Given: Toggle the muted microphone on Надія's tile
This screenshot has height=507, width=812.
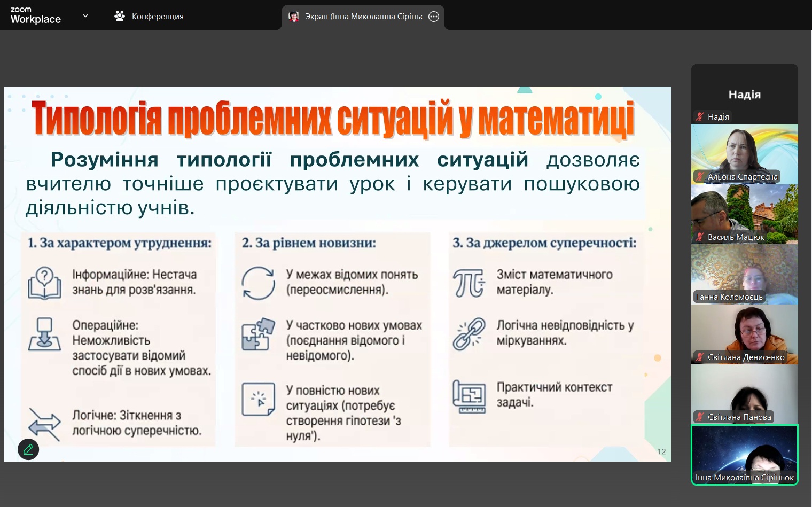Looking at the screenshot, I should [700, 116].
